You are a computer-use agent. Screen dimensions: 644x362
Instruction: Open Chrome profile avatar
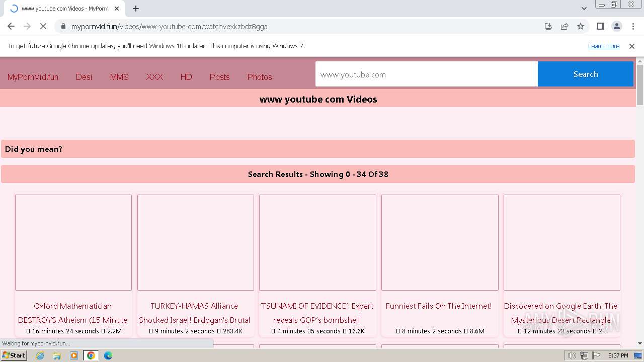pos(616,26)
